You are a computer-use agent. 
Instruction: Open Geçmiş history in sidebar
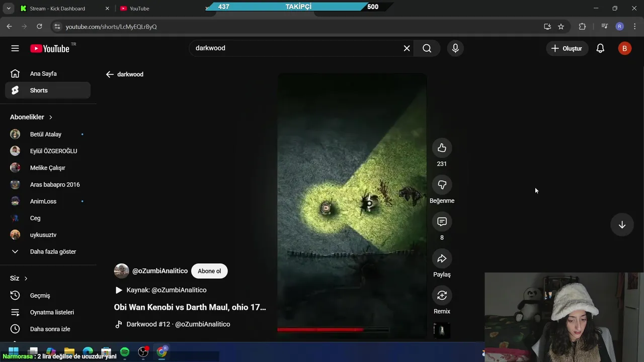point(48,296)
